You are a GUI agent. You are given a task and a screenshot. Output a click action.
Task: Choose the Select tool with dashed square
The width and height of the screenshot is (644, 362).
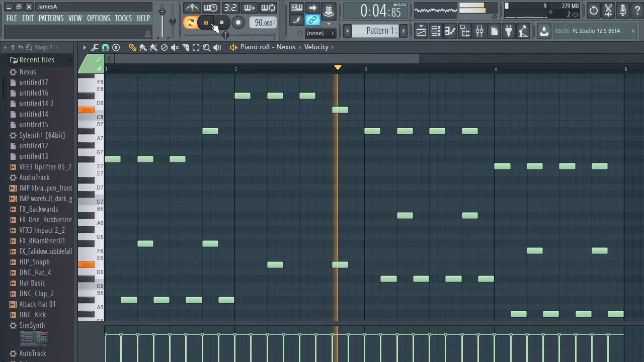[x=196, y=47]
